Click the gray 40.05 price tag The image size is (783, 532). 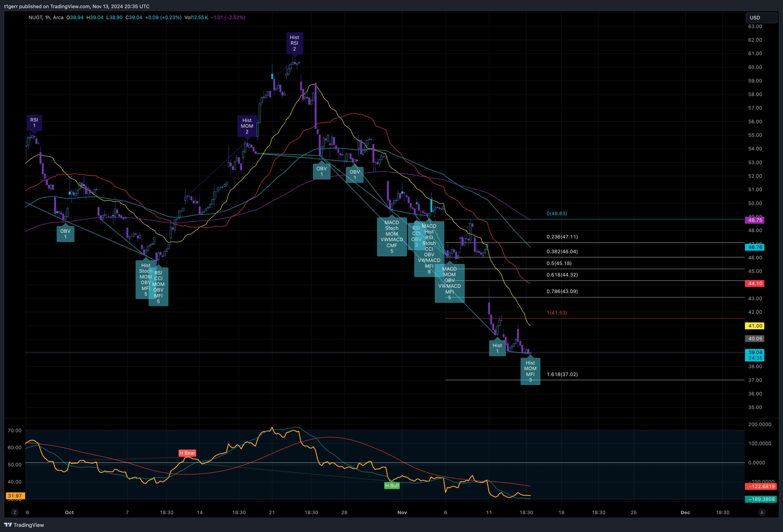(x=754, y=339)
